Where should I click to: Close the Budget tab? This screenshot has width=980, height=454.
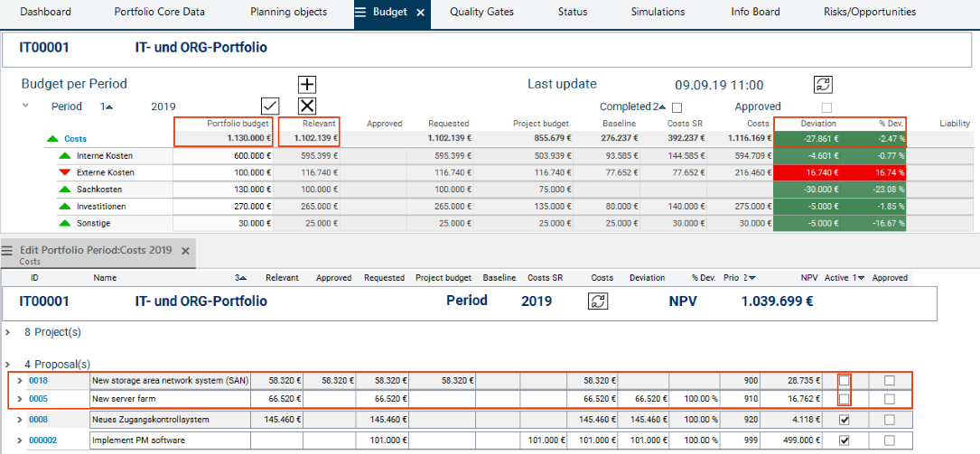tap(420, 13)
